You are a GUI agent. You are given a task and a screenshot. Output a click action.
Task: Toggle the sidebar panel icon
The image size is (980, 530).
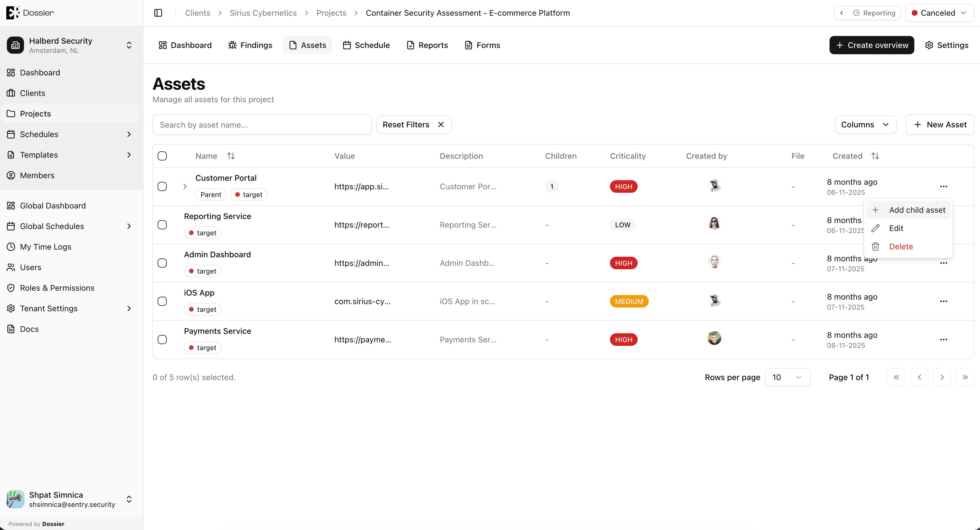158,13
